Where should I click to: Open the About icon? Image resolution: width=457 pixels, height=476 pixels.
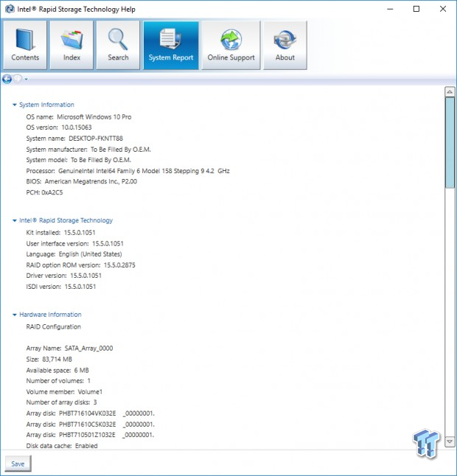coord(285,45)
